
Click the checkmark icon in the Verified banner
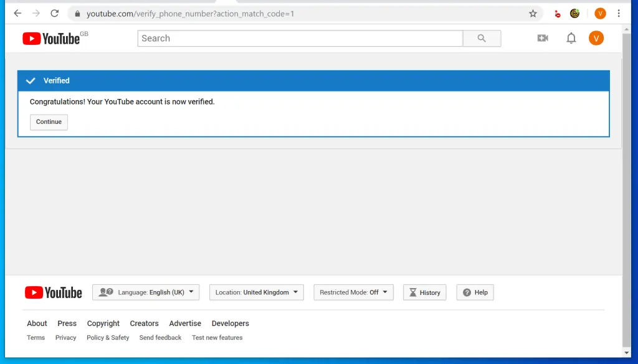(31, 80)
